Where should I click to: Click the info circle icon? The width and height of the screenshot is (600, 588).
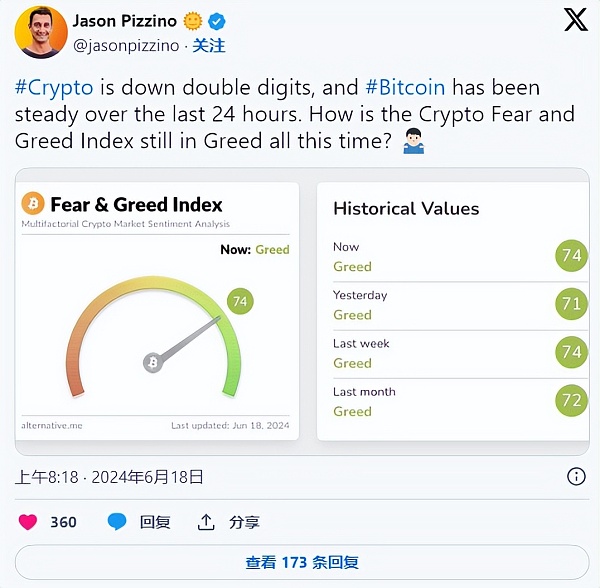tap(576, 476)
